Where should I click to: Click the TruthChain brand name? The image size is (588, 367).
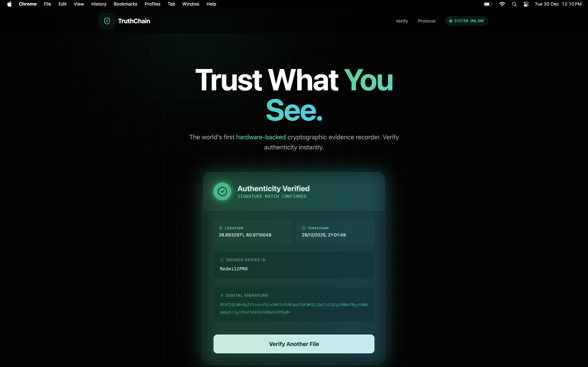(x=134, y=21)
